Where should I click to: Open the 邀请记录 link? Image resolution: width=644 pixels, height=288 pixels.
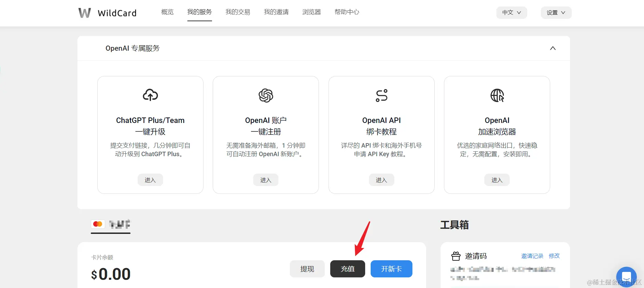point(532,256)
